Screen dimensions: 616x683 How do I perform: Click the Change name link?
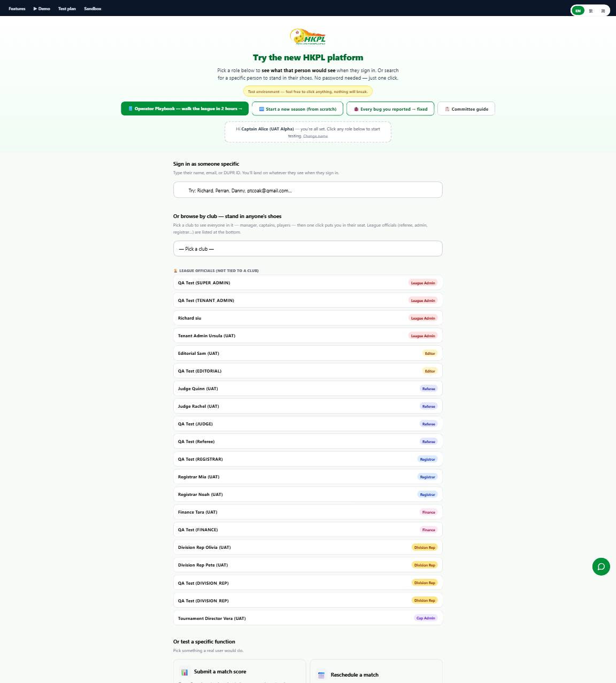pyautogui.click(x=315, y=136)
